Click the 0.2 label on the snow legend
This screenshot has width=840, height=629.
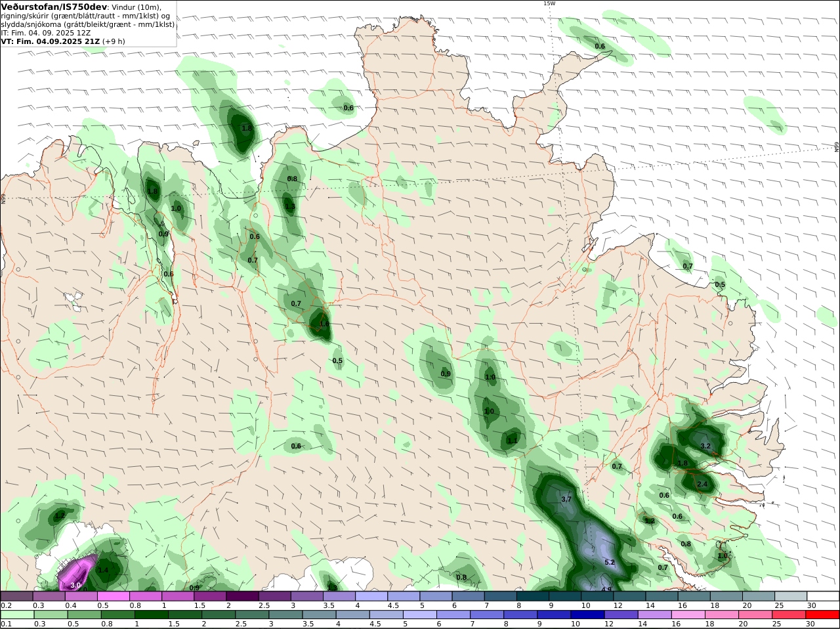click(6, 605)
